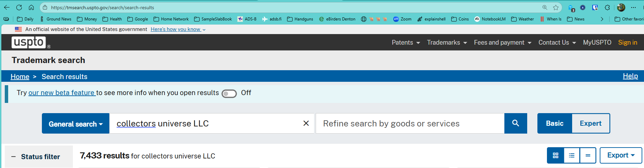644x168 pixels.
Task: Follow the Home breadcrumb link
Action: [x=20, y=77]
